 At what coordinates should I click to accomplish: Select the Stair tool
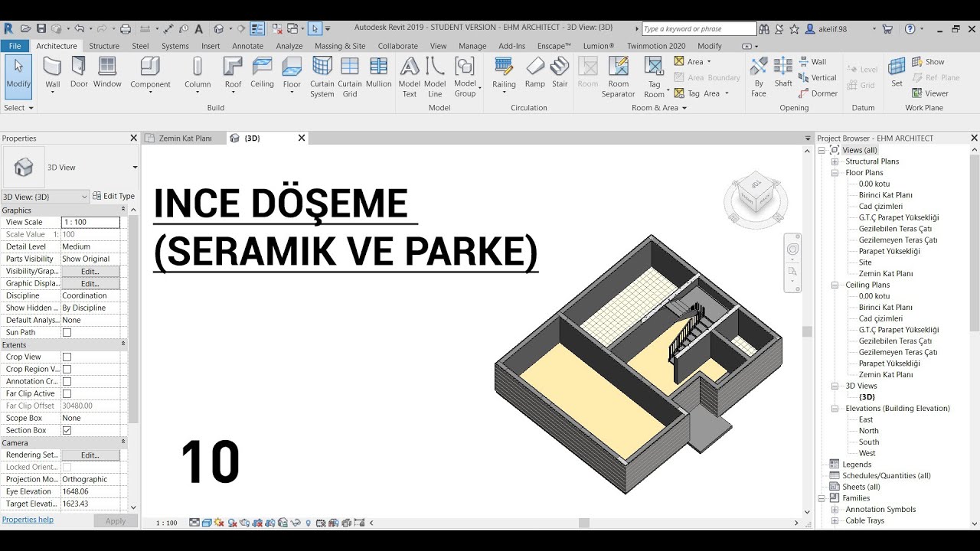tap(560, 73)
